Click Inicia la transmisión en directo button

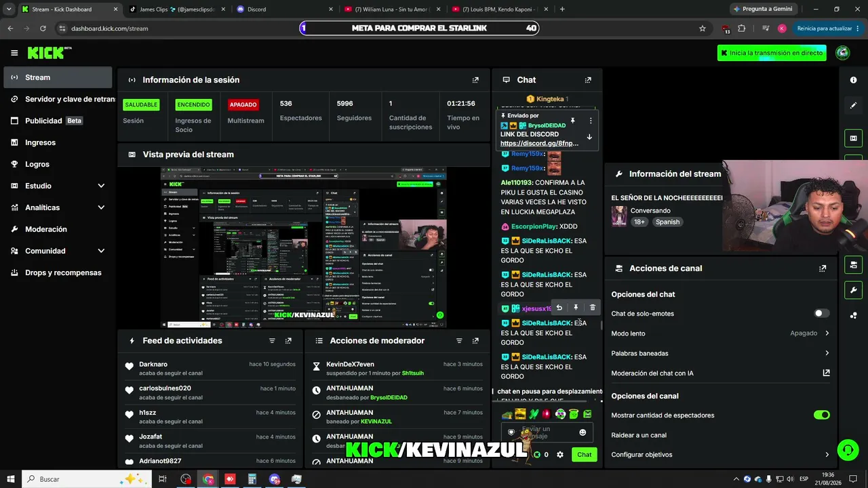point(772,53)
